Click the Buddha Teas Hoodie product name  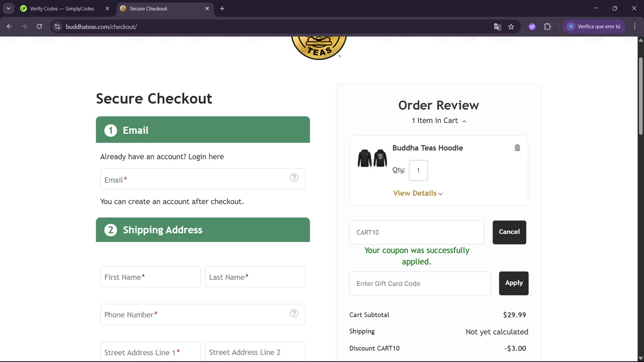click(x=428, y=148)
